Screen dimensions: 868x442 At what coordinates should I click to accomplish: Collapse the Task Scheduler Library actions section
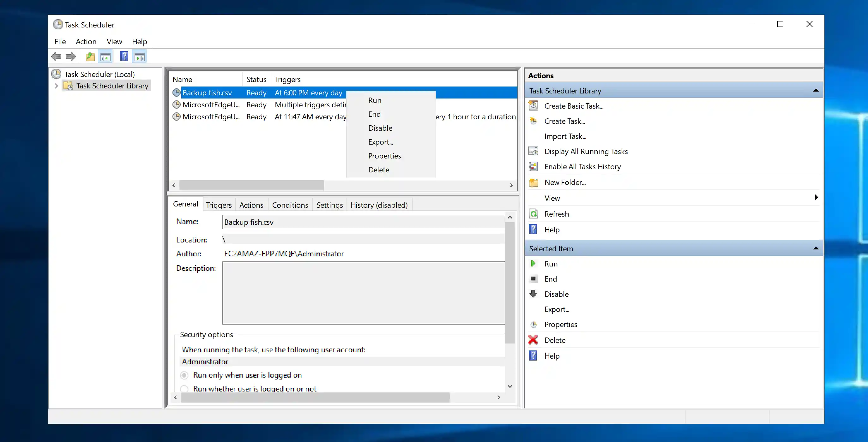816,90
